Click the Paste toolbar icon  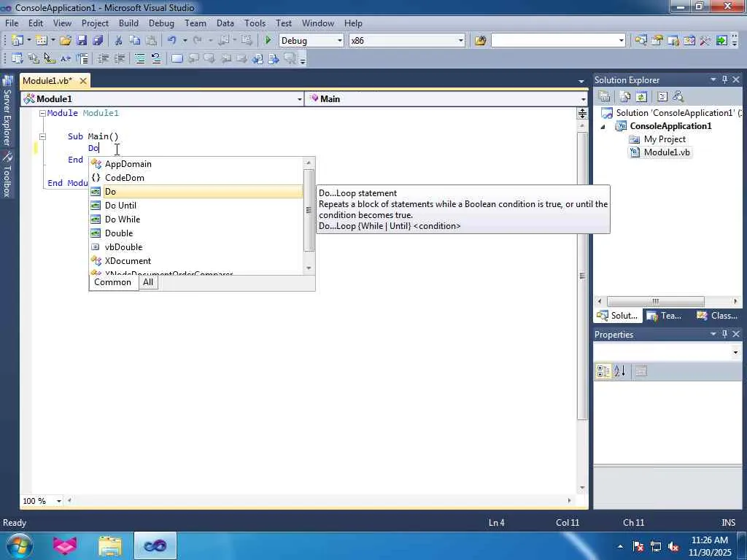[151, 41]
